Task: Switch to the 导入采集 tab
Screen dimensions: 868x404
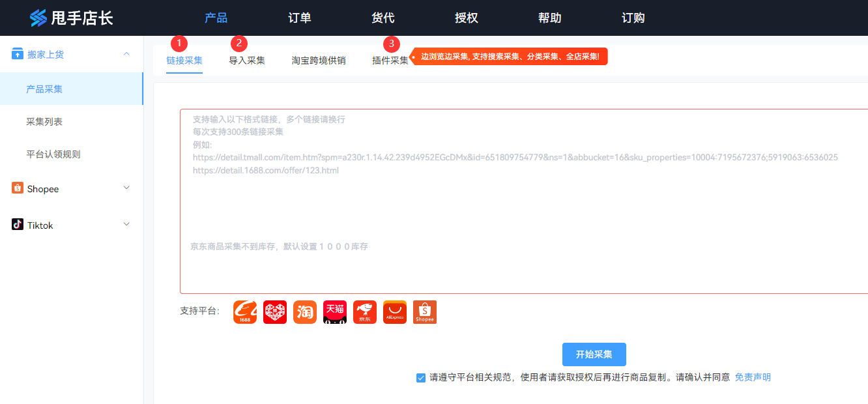Action: click(x=247, y=59)
